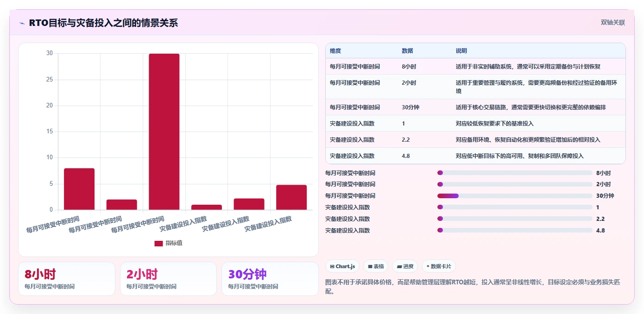This screenshot has height=314, width=644.
Task: Click the shortest chart bar with value 1
Action: 207,207
